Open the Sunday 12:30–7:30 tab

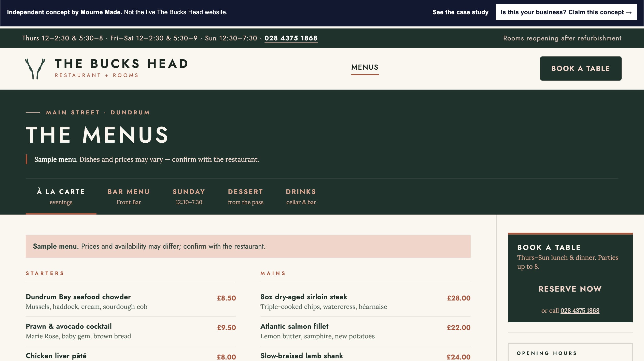click(189, 197)
